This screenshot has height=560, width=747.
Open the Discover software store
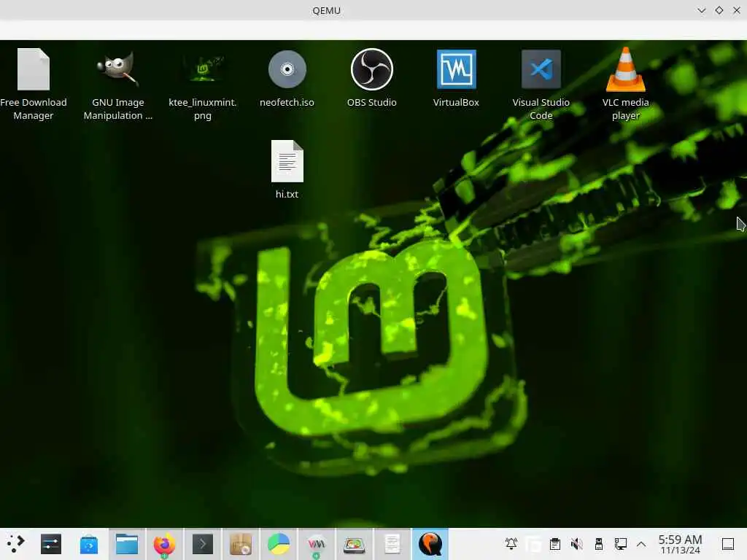tap(89, 544)
